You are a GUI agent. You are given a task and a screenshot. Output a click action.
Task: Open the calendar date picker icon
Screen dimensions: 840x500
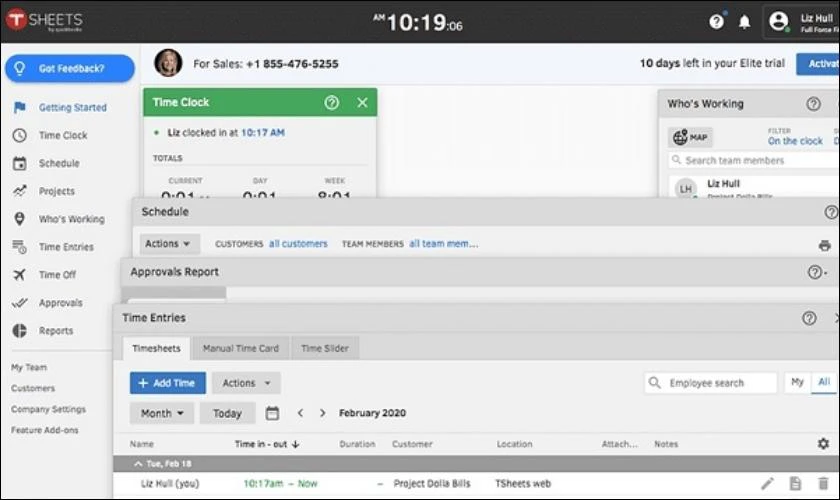tap(272, 413)
